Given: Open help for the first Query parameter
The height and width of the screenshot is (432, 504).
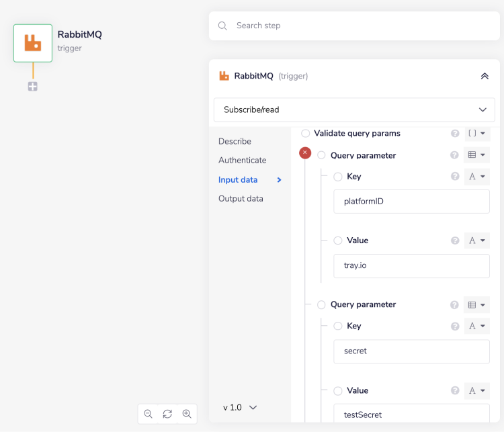Looking at the screenshot, I should pyautogui.click(x=455, y=155).
